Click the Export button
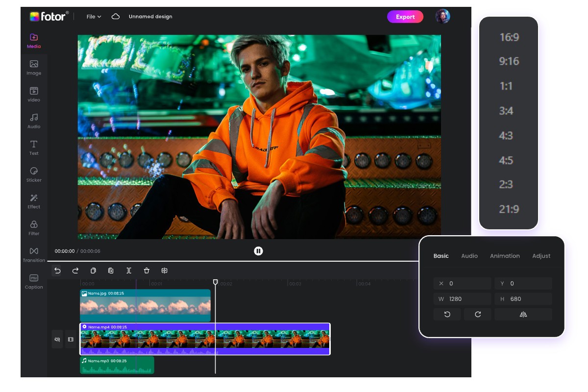 pos(405,16)
